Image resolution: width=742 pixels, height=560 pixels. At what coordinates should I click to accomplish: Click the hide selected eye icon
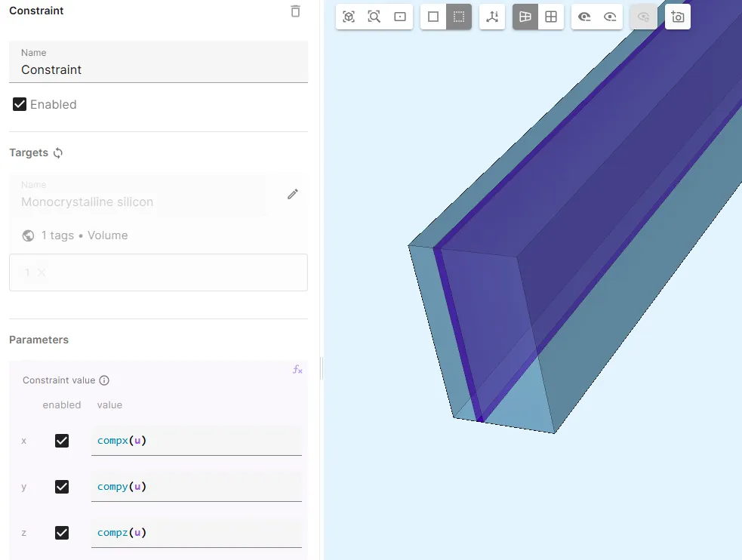point(584,17)
